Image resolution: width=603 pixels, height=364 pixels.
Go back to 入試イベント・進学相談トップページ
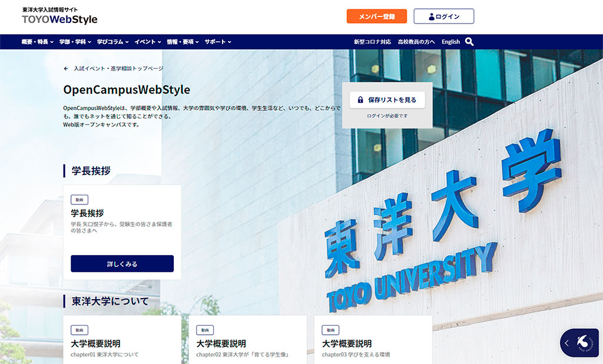(x=118, y=68)
